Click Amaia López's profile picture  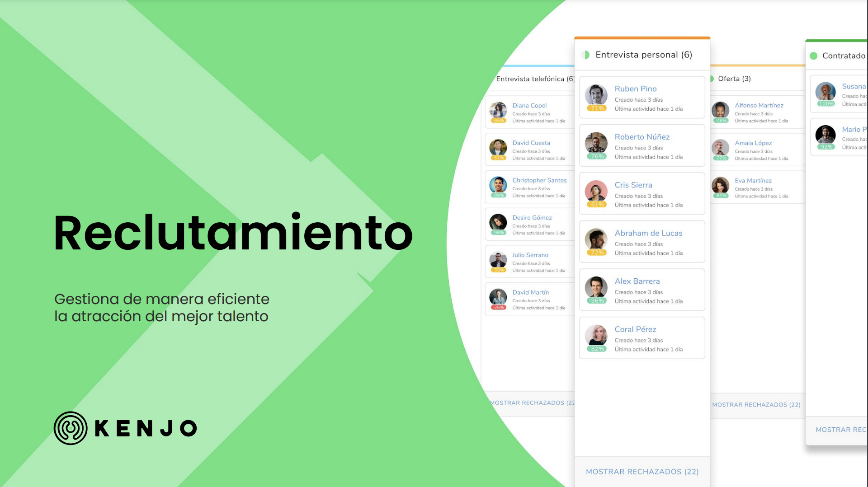pos(721,148)
